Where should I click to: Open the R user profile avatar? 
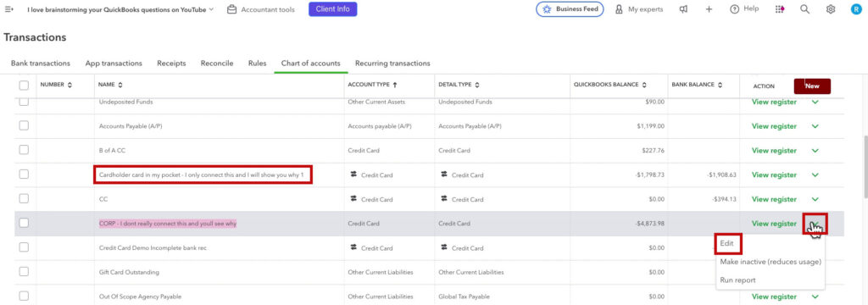pos(856,9)
